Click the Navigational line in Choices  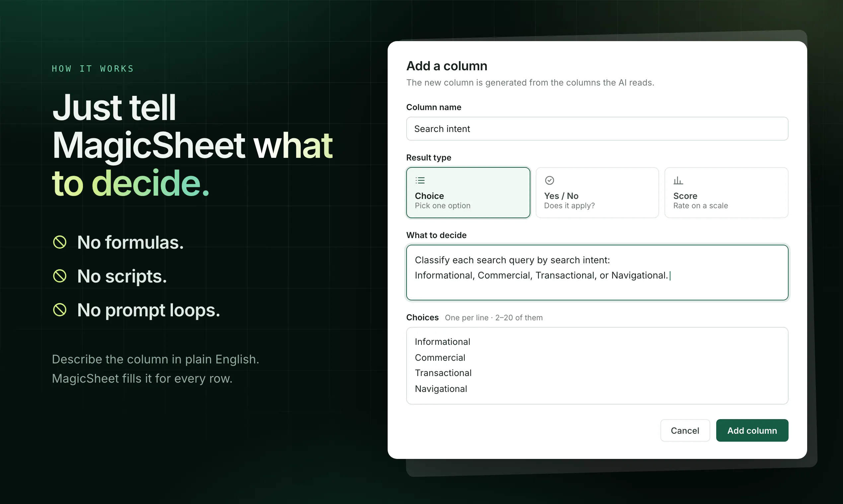pos(441,389)
